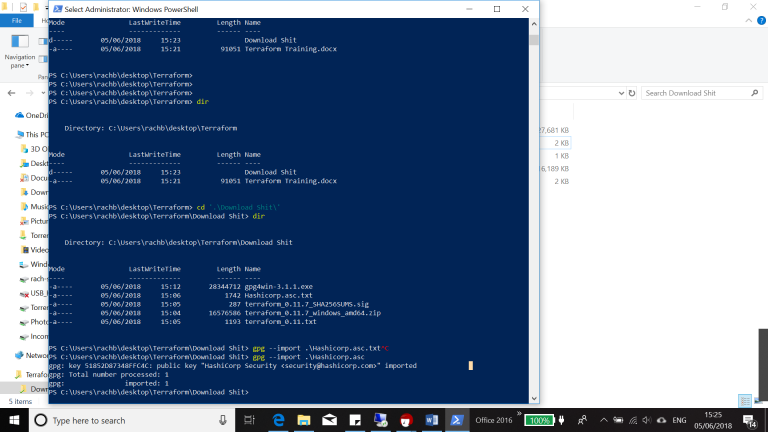
Task: Click the Cortana microphone icon
Action: coord(223,420)
